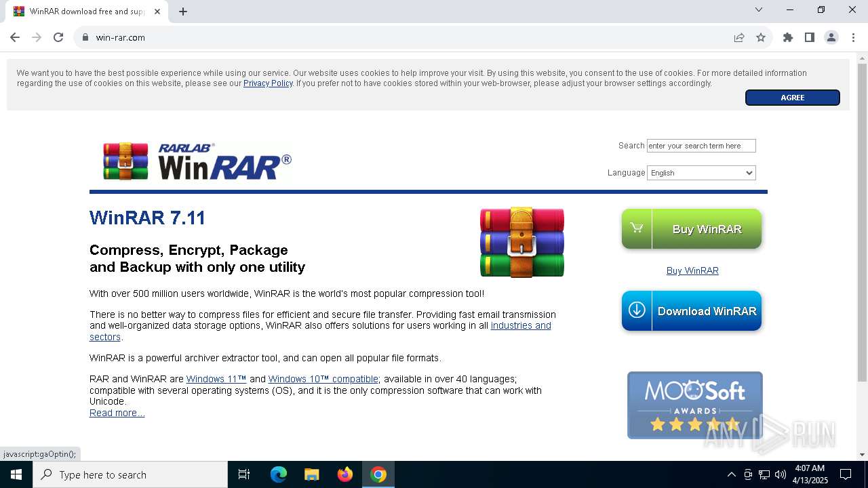
Task: Close the WinRAR browser tab
Action: pyautogui.click(x=157, y=12)
